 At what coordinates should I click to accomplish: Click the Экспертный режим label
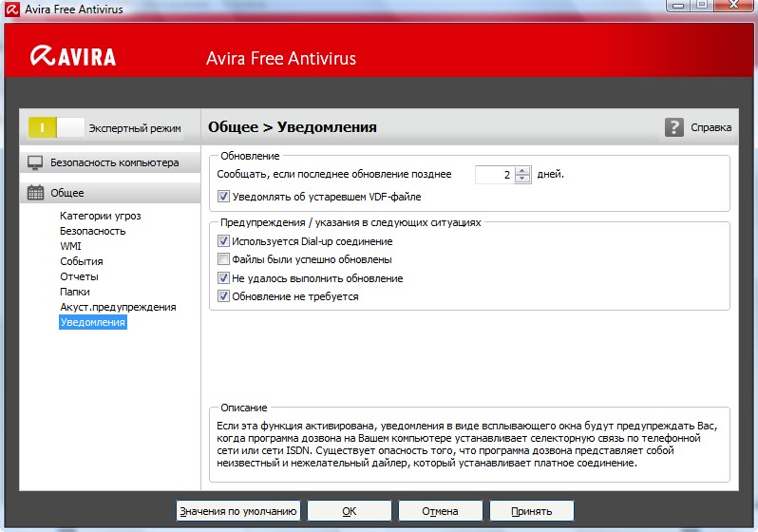point(135,128)
